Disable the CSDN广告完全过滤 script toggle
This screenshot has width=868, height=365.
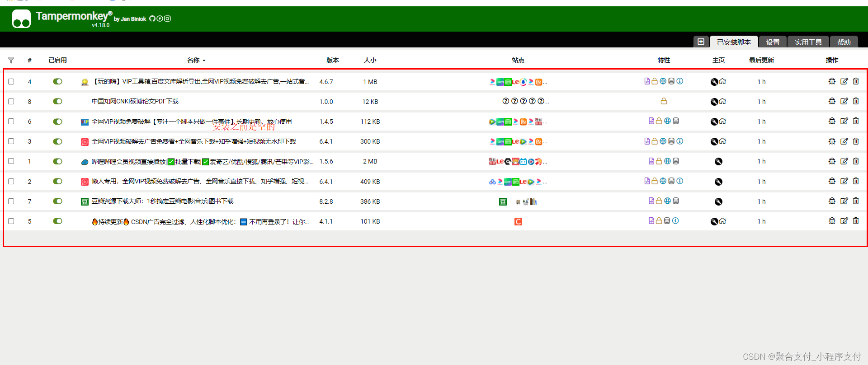pos(57,221)
